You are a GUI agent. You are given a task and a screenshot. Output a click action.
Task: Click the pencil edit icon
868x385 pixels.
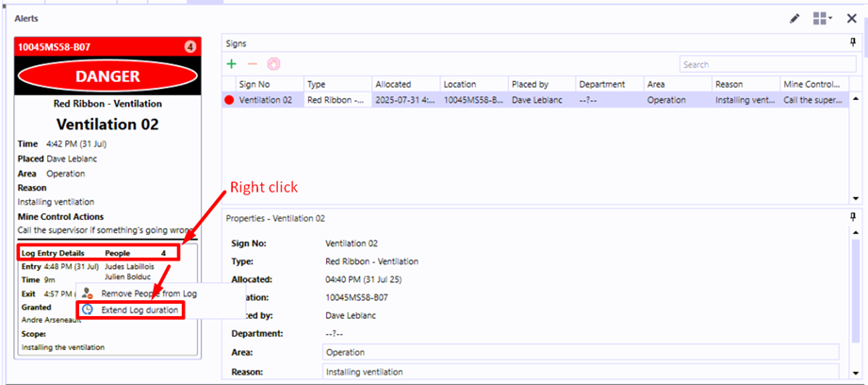794,18
